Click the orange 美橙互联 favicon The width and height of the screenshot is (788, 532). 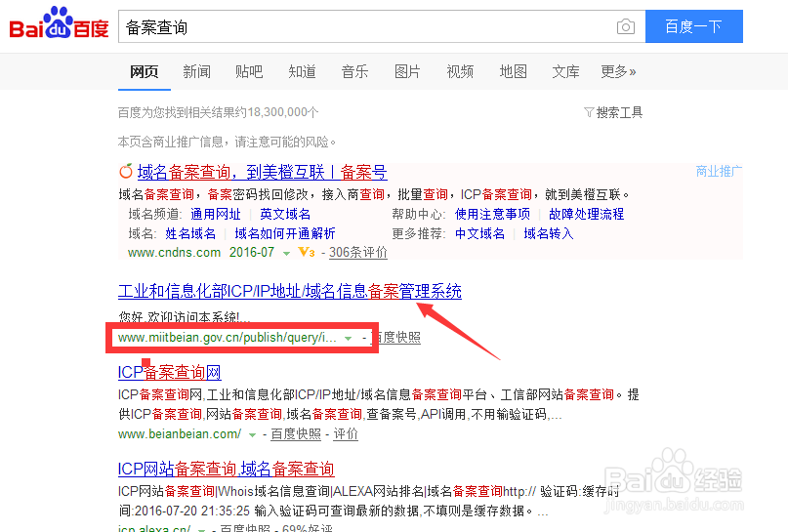[x=126, y=171]
